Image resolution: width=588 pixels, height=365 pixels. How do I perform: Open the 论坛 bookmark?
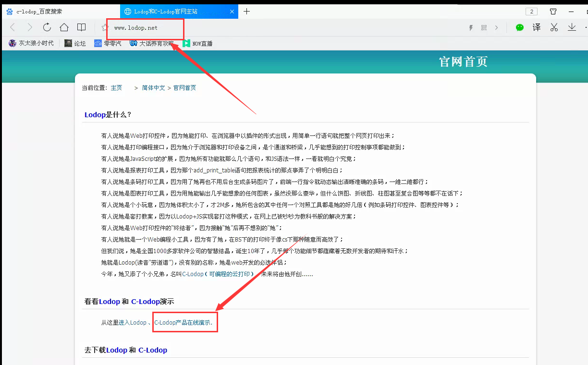75,43
